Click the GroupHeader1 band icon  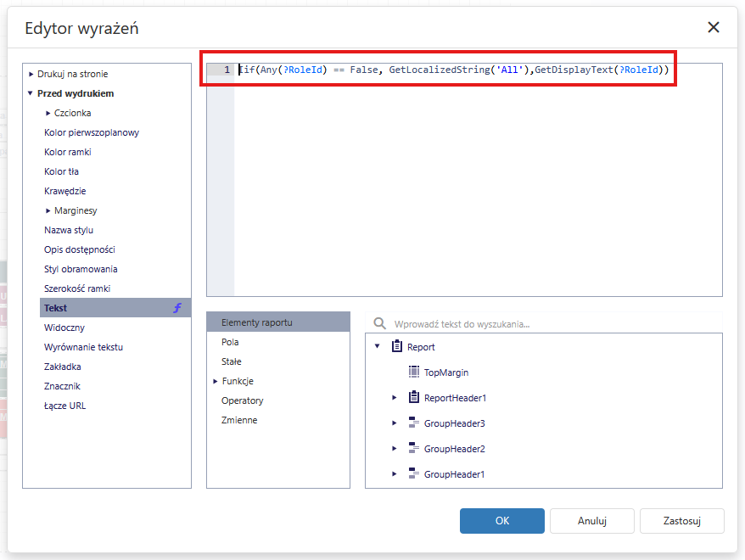414,473
